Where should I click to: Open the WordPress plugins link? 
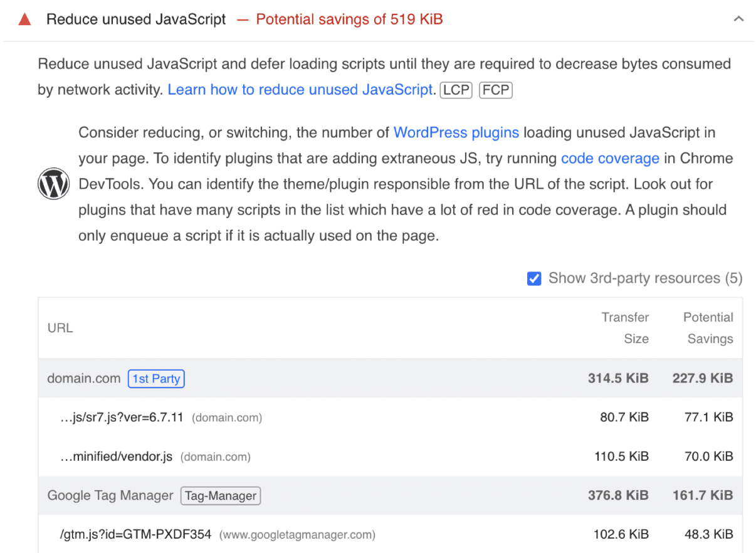click(456, 132)
